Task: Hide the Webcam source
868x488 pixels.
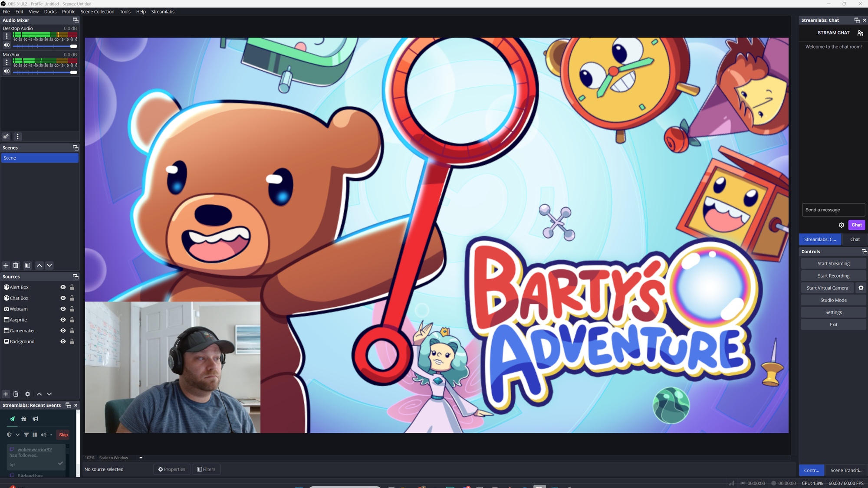Action: [x=63, y=309]
